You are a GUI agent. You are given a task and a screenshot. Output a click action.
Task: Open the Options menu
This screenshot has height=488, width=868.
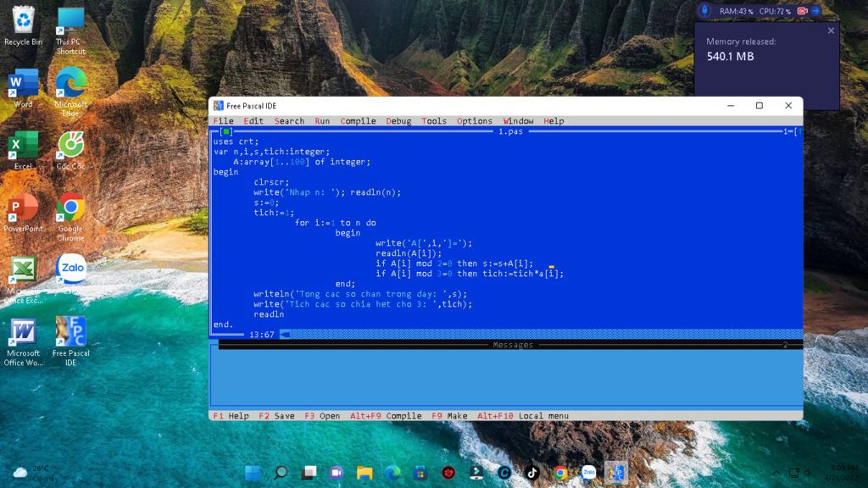click(475, 121)
